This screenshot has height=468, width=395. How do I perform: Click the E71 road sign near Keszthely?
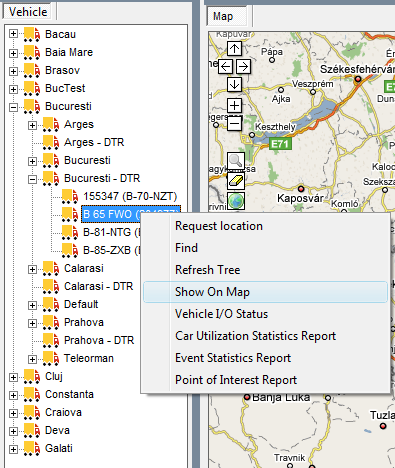pyautogui.click(x=280, y=144)
